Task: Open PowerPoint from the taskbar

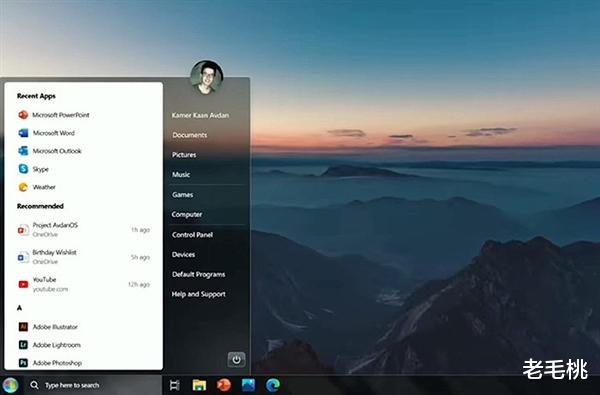Action: [224, 385]
